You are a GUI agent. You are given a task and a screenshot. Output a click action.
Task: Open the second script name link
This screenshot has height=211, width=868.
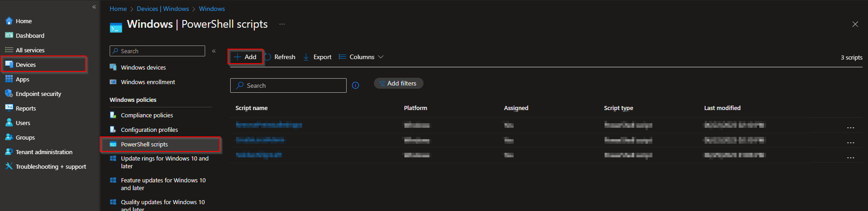click(x=260, y=140)
